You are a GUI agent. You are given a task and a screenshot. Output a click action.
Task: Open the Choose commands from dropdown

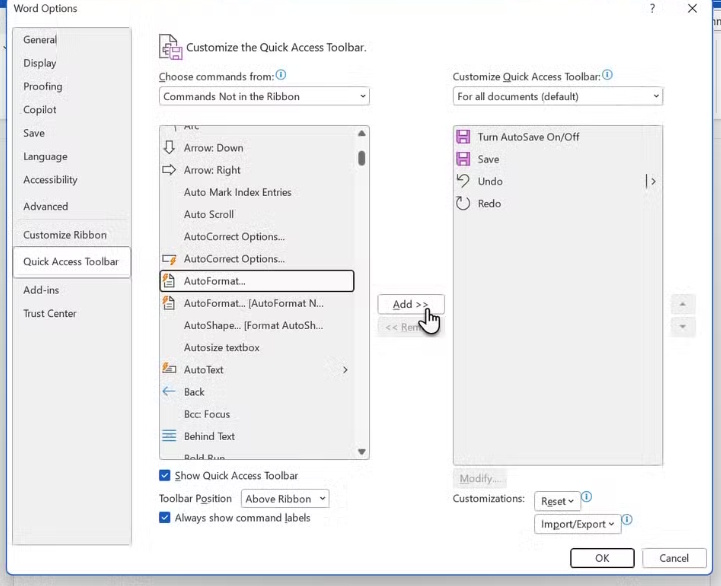[264, 96]
